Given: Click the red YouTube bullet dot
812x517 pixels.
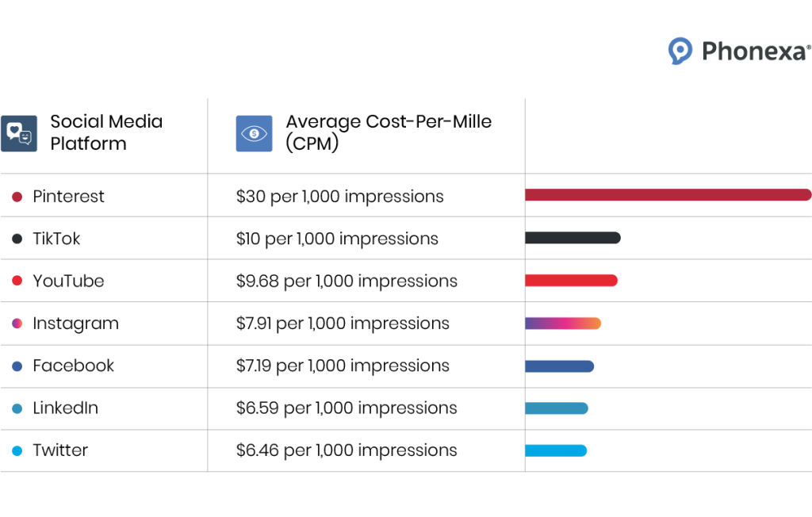Looking at the screenshot, I should click(17, 281).
